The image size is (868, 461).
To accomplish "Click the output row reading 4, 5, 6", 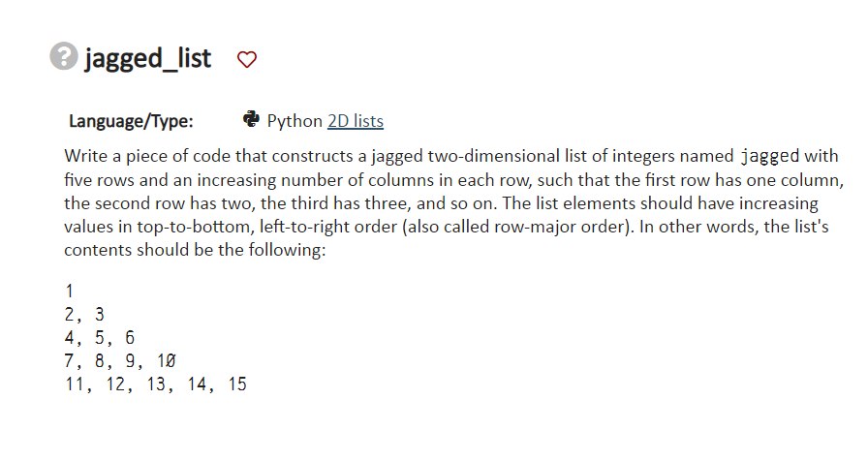I will click(100, 338).
